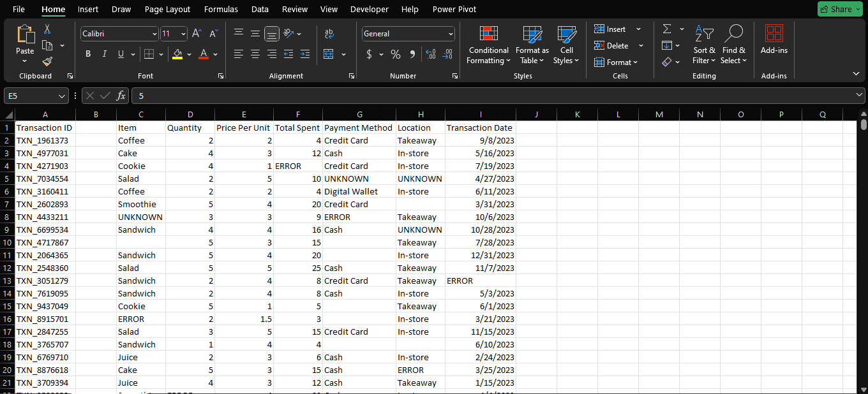Click the Wrap Text icon
This screenshot has height=394, width=868.
329,34
